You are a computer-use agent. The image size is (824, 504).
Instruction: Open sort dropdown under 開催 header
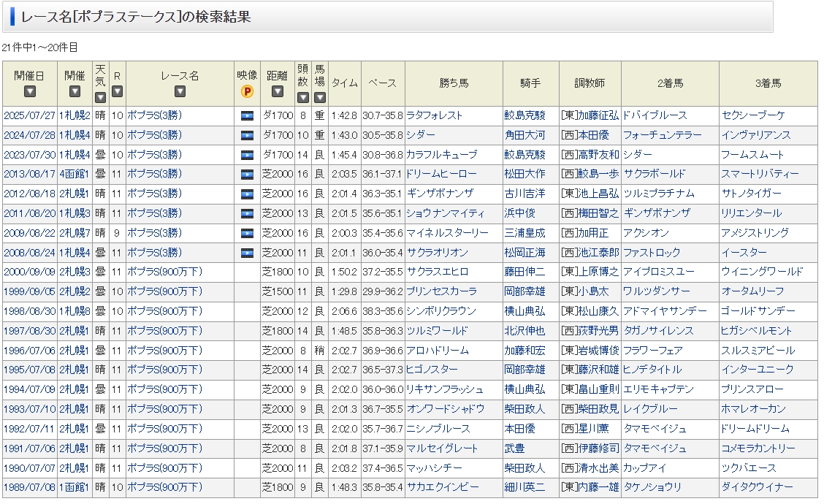(75, 91)
